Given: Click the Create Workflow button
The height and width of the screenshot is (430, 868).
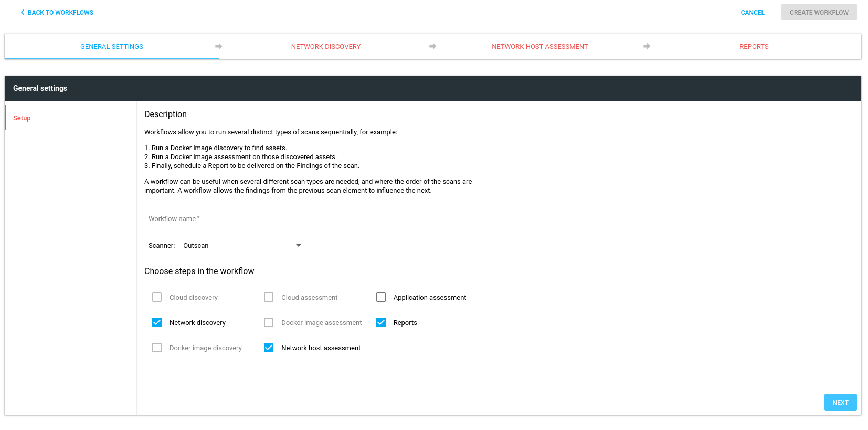Looking at the screenshot, I should [819, 12].
